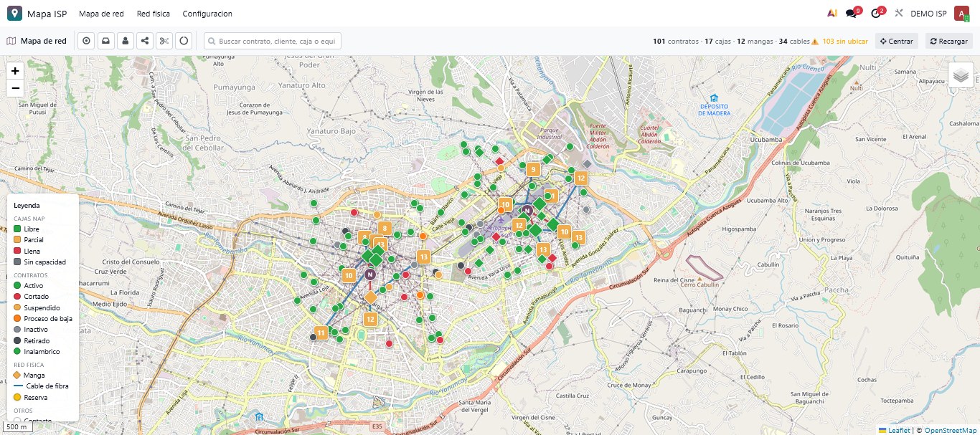Click the orange marker 11 at the map's southwest
Viewport: 980px width, 435px height.
321,333
